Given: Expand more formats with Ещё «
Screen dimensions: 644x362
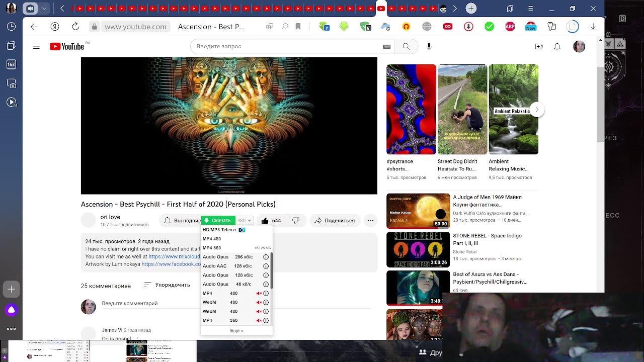Looking at the screenshot, I should [x=236, y=330].
